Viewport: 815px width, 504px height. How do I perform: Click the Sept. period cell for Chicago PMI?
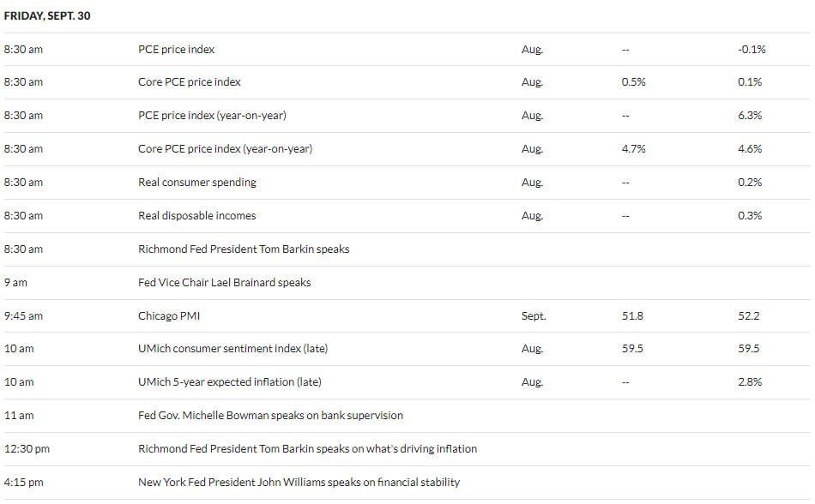[x=534, y=315]
